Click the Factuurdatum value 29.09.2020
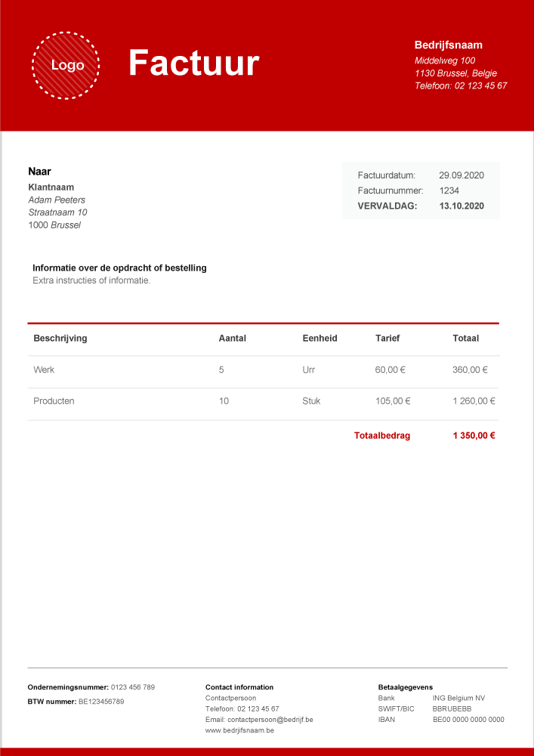This screenshot has width=534, height=756. 461,175
